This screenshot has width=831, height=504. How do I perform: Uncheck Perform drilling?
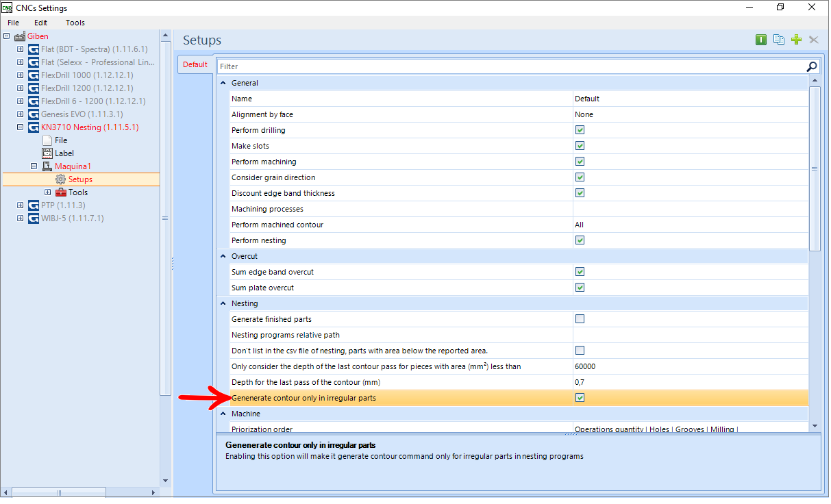point(580,130)
